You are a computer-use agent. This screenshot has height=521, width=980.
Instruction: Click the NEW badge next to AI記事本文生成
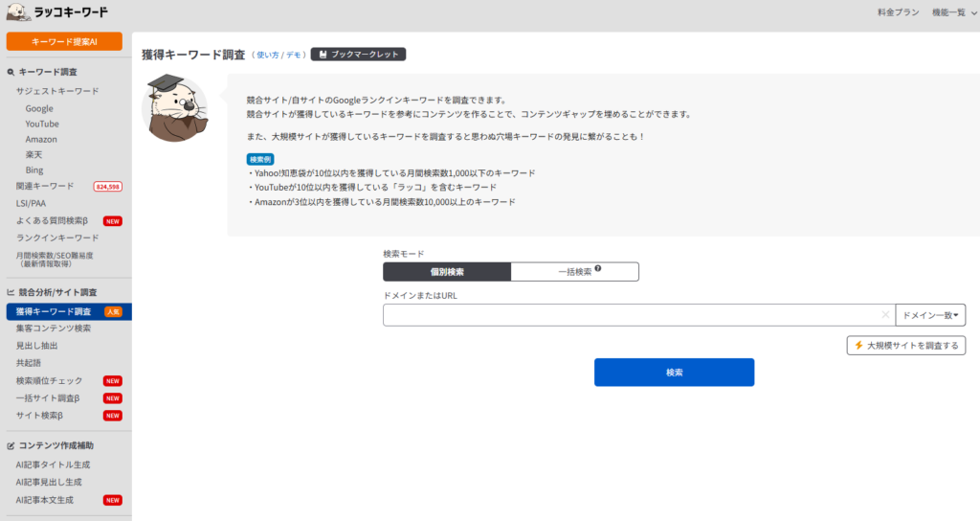(112, 500)
